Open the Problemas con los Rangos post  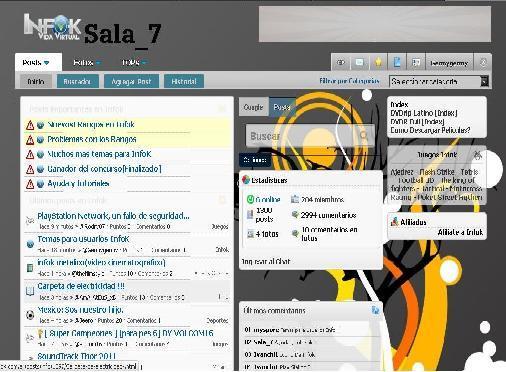[x=92, y=139]
